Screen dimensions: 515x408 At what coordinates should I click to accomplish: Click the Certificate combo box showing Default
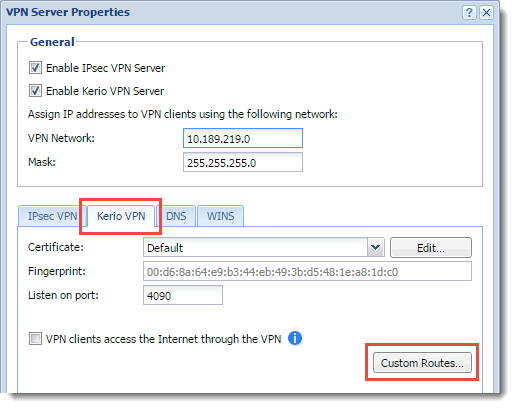click(x=264, y=247)
